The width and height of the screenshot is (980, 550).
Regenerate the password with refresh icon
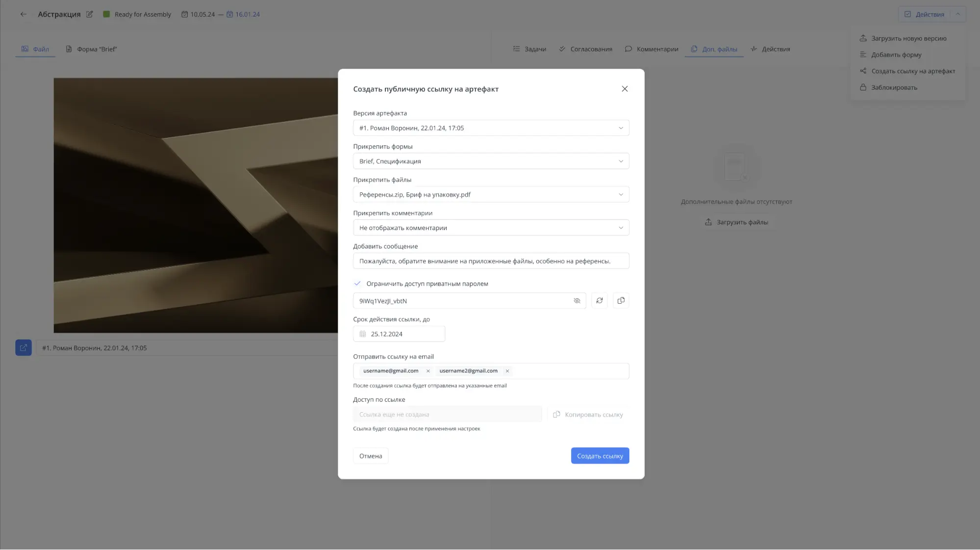click(599, 301)
